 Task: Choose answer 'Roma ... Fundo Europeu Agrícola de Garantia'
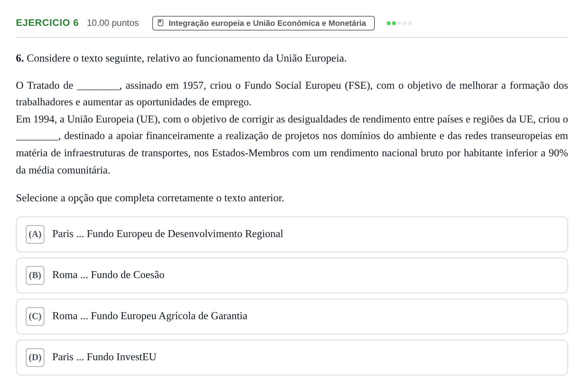292,317
